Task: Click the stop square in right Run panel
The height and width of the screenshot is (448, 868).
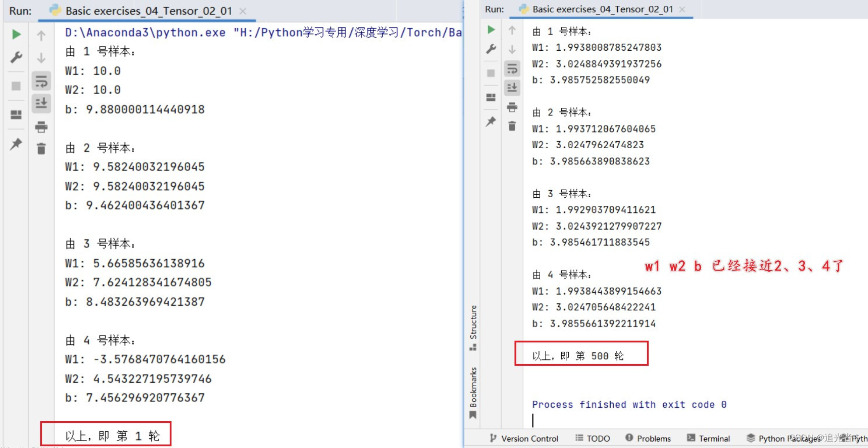Action: point(491,73)
